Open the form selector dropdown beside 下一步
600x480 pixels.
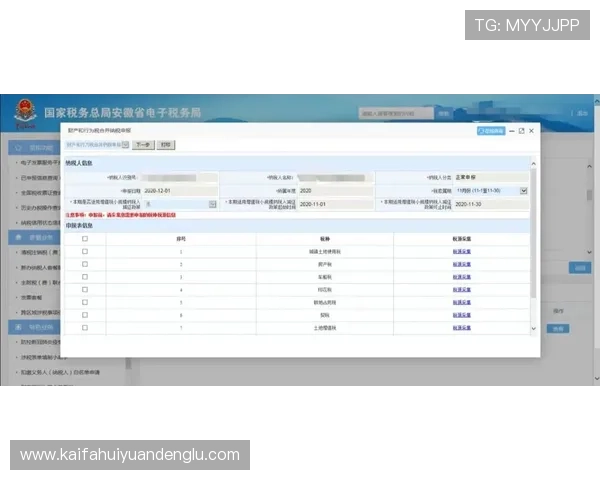tap(125, 145)
